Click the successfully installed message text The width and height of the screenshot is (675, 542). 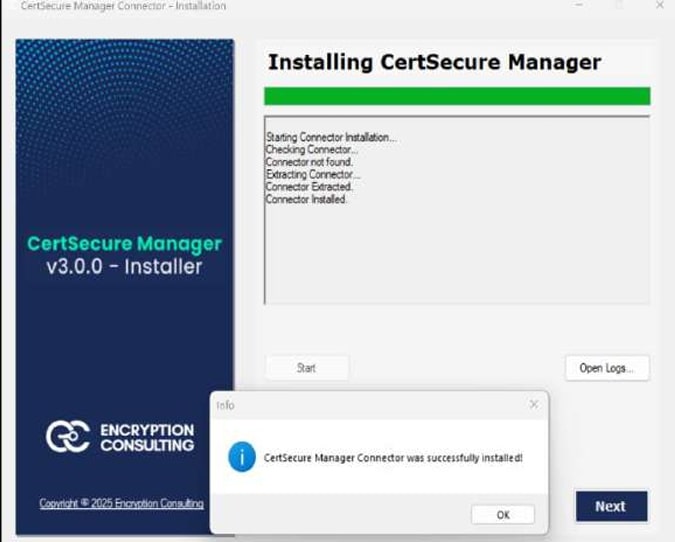click(393, 458)
